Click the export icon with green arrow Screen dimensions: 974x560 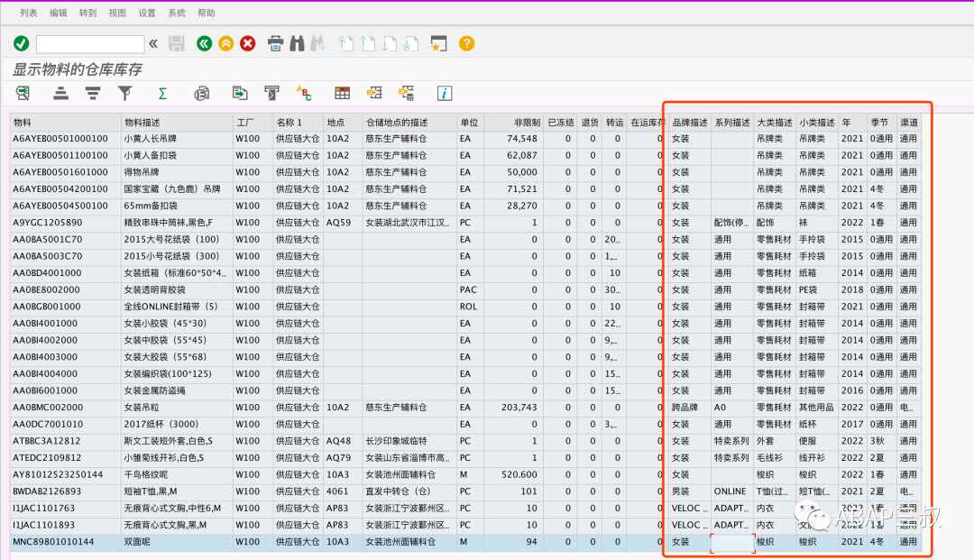[x=239, y=93]
